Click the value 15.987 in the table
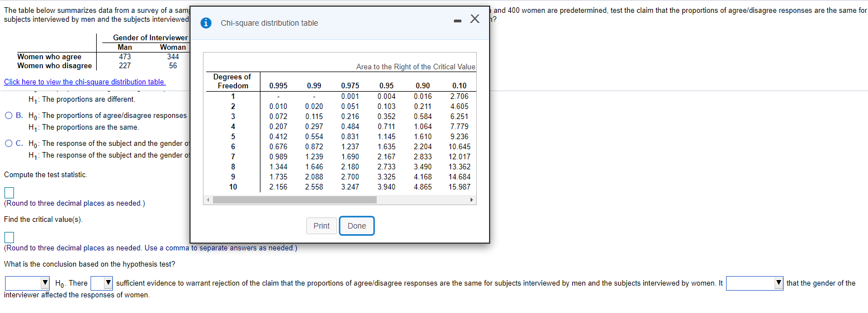Image resolution: width=868 pixels, height=313 pixels. tap(459, 187)
